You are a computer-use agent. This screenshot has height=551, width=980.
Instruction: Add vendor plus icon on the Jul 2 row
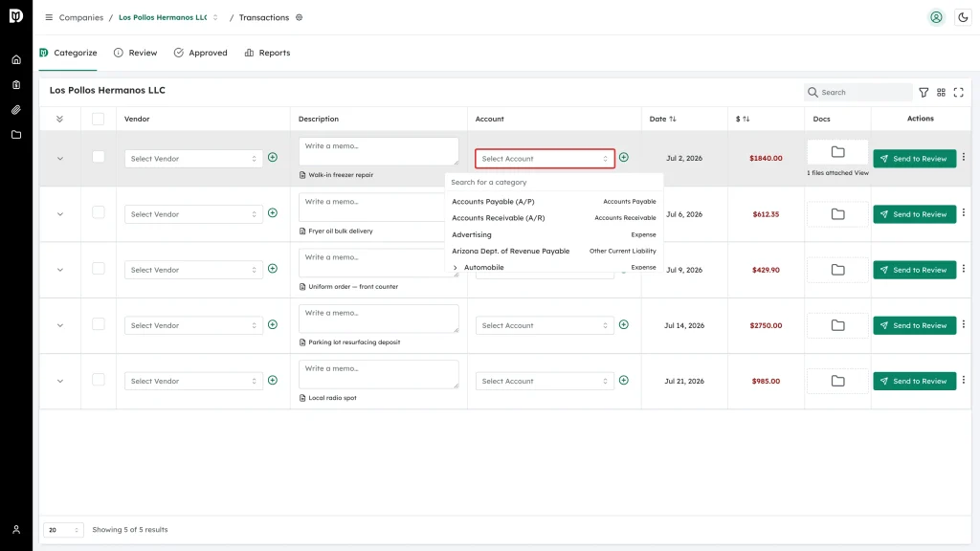click(273, 158)
